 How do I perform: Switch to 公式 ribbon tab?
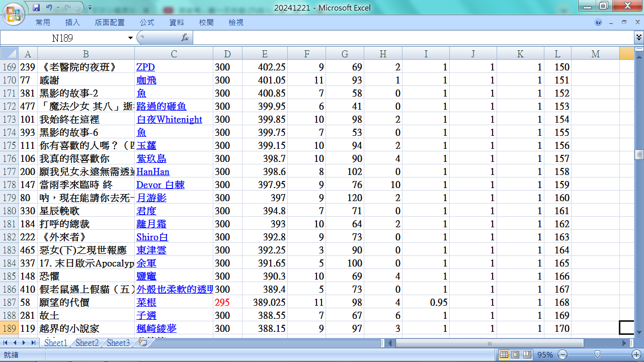coord(147,23)
